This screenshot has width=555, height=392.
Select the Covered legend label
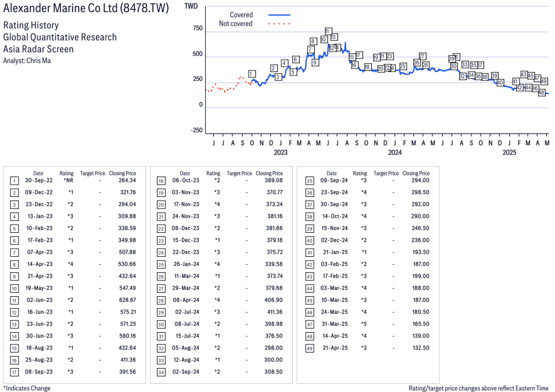tap(241, 15)
